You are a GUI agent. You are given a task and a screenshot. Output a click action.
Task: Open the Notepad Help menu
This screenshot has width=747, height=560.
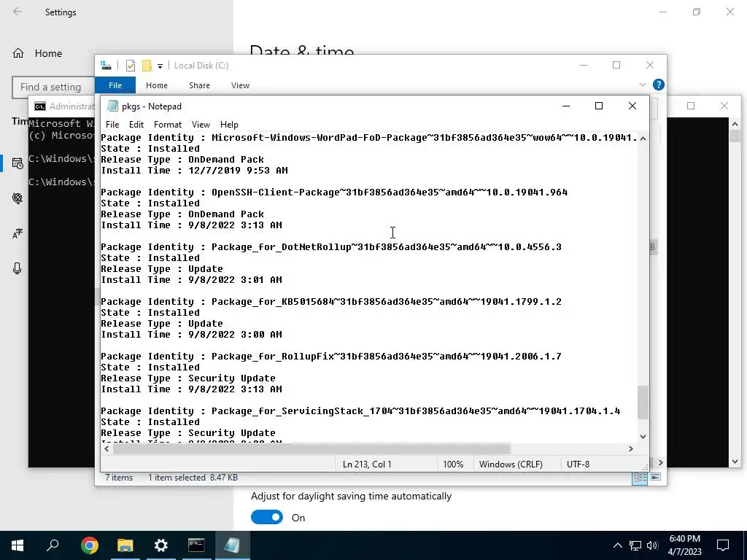pos(229,124)
